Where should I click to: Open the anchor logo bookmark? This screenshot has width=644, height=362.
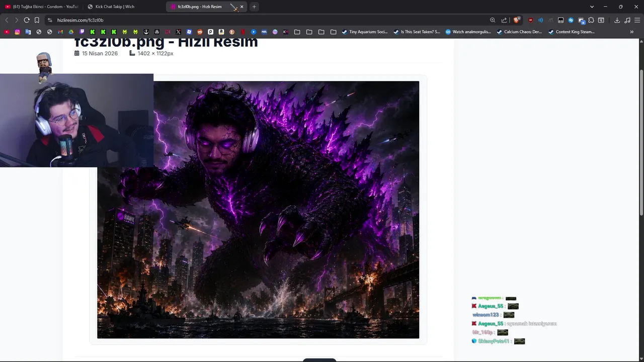[x=146, y=32]
